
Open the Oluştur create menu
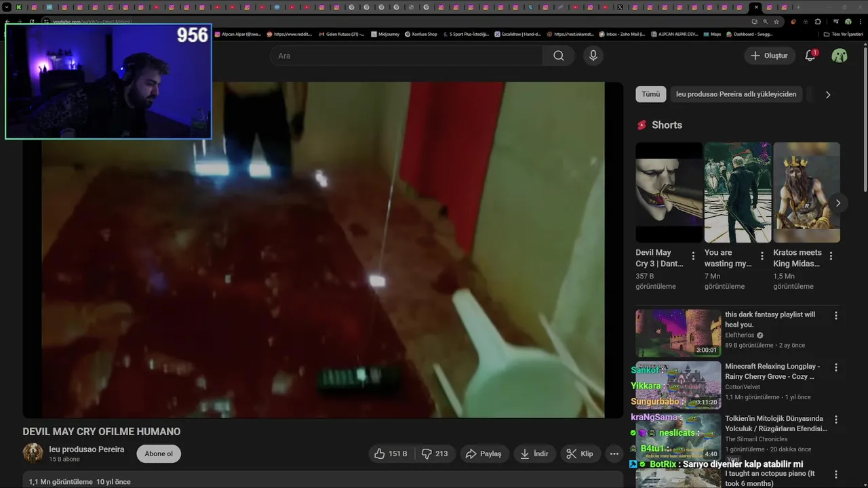tap(770, 56)
